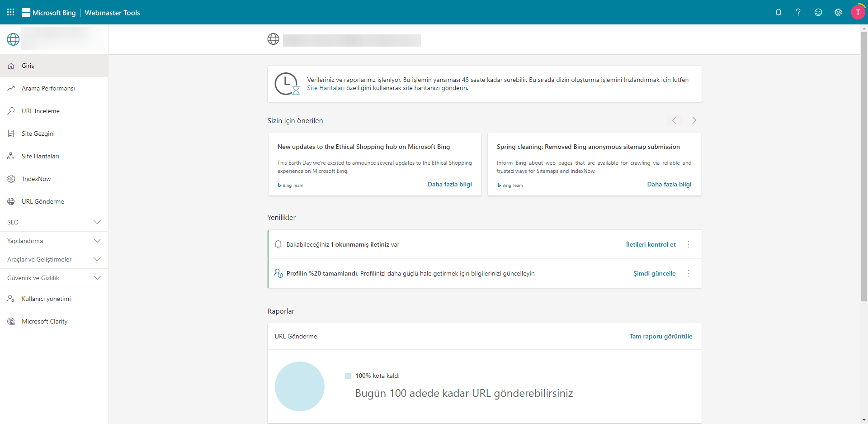Viewport: 868px width, 424px height.
Task: Click Daha fazla bilgi on Spring cleaning card
Action: point(669,184)
